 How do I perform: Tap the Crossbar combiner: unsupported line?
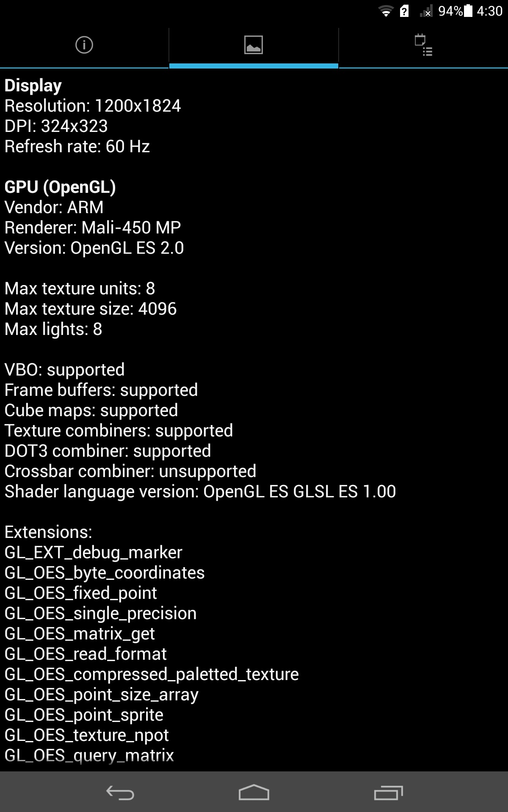pyautogui.click(x=130, y=471)
